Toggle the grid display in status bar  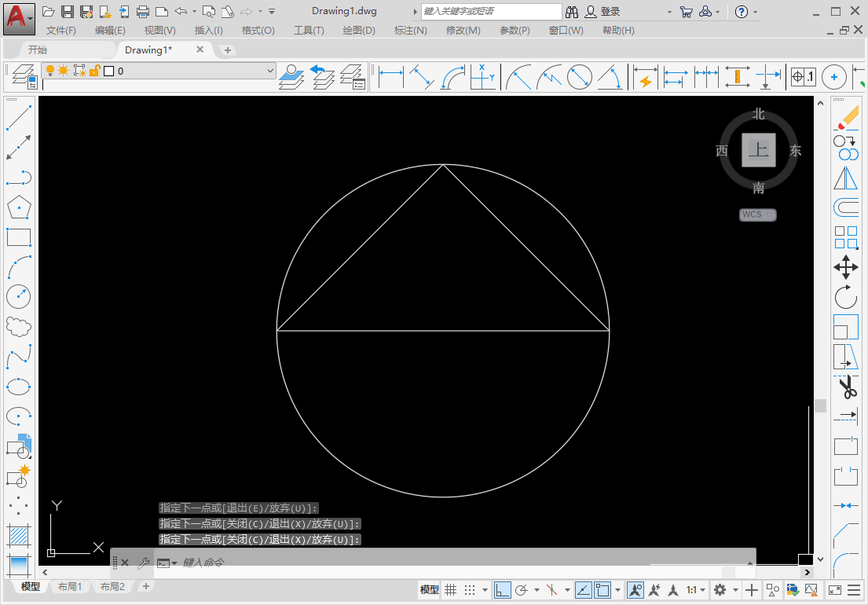451,590
